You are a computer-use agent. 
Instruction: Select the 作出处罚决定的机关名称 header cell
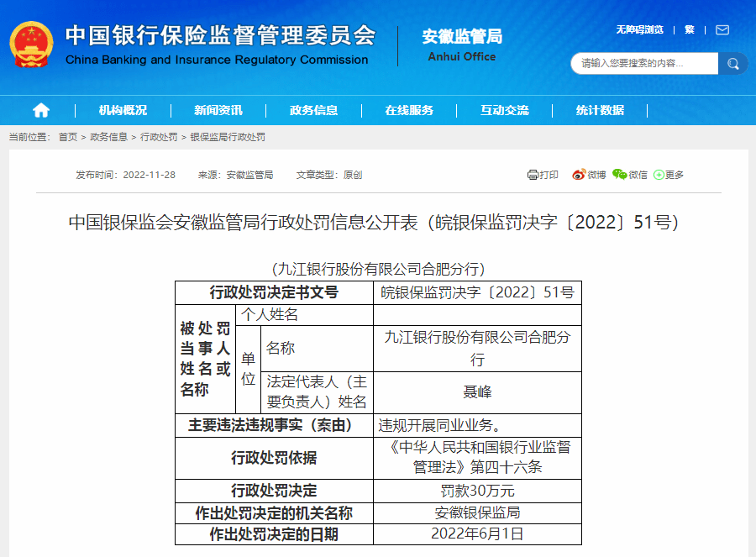click(274, 513)
